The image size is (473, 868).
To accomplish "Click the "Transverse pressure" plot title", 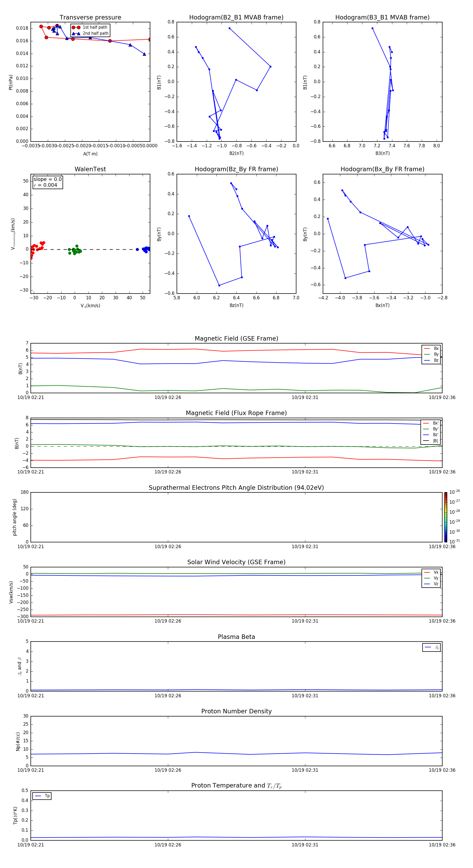I will coord(90,17).
